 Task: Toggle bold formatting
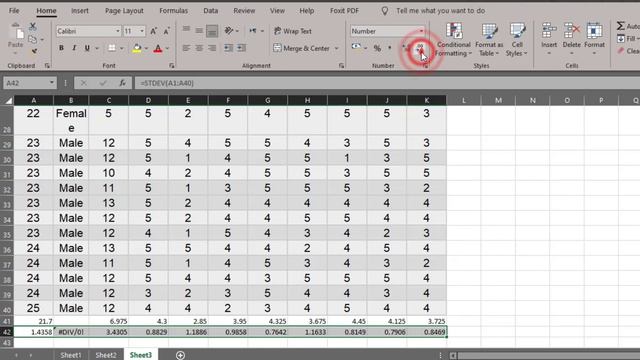click(x=61, y=48)
